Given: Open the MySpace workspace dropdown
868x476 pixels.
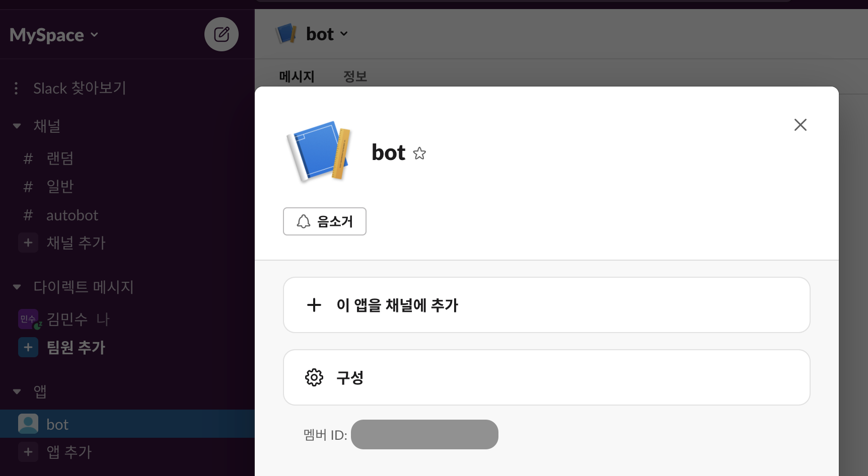Looking at the screenshot, I should pos(54,35).
